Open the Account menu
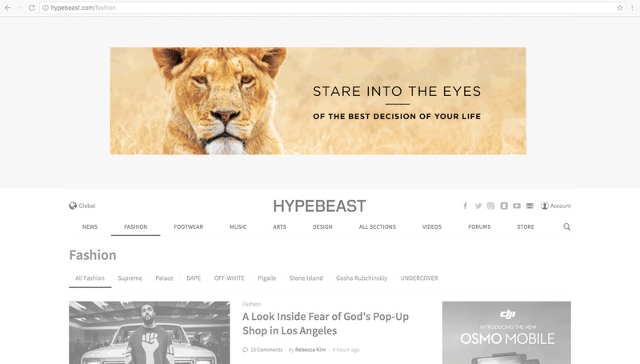 [x=556, y=206]
